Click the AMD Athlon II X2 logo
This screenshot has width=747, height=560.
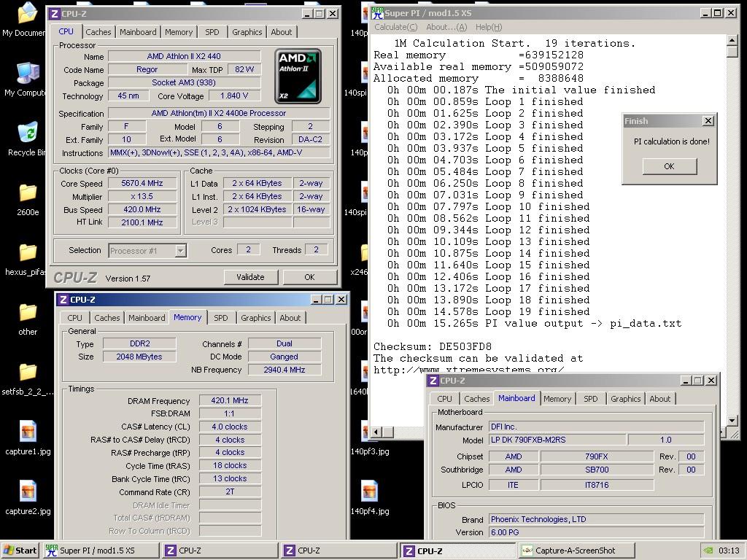pos(298,76)
